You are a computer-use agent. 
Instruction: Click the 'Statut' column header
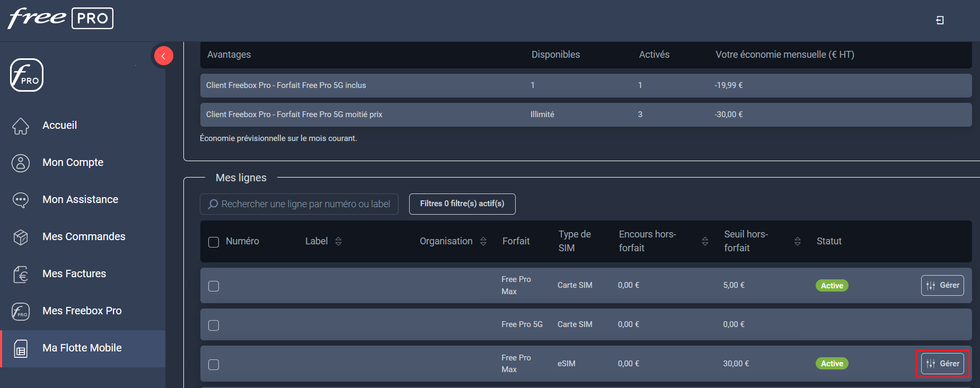click(829, 241)
